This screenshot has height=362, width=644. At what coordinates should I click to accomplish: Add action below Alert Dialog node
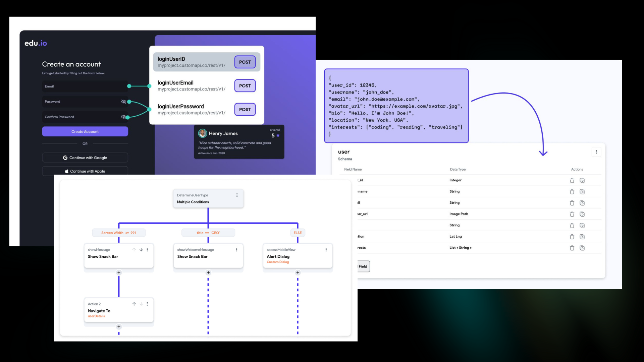pyautogui.click(x=298, y=273)
